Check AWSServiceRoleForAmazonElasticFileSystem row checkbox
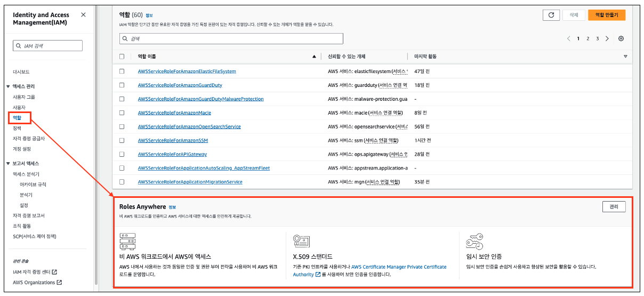This screenshot has width=644, height=296. (x=122, y=71)
